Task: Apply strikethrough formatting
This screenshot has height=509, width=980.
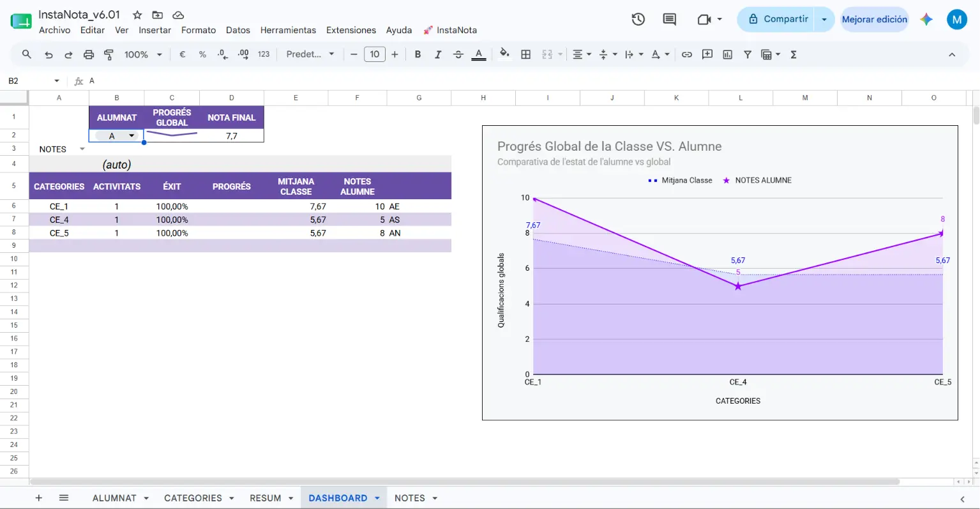Action: (x=458, y=54)
